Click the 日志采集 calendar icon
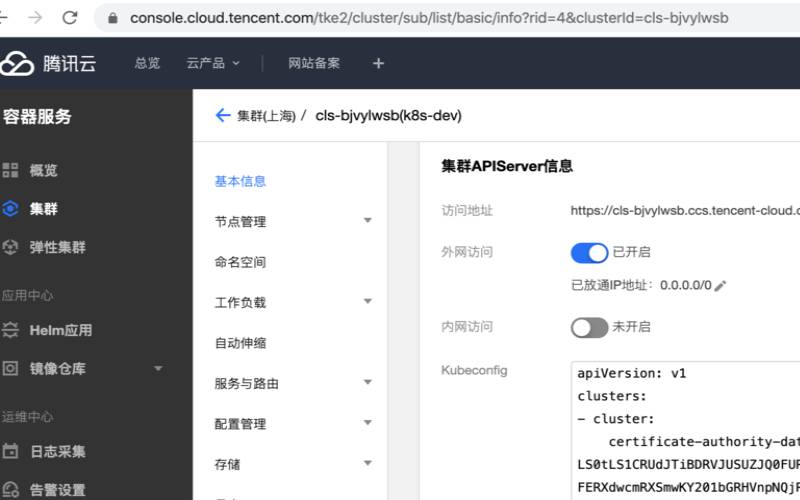 10,451
